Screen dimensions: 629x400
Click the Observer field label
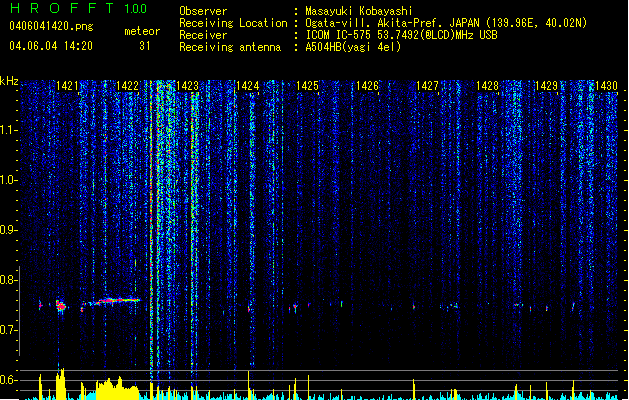pyautogui.click(x=203, y=11)
